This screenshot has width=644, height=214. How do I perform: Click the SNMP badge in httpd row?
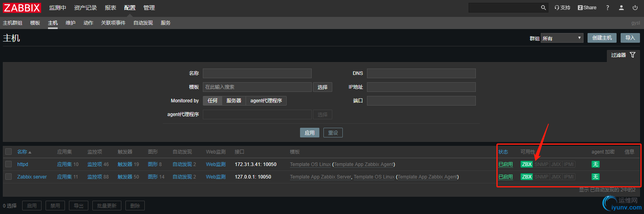point(542,164)
